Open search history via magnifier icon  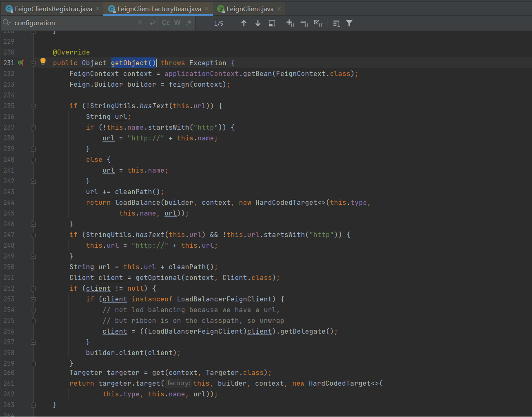[x=7, y=23]
